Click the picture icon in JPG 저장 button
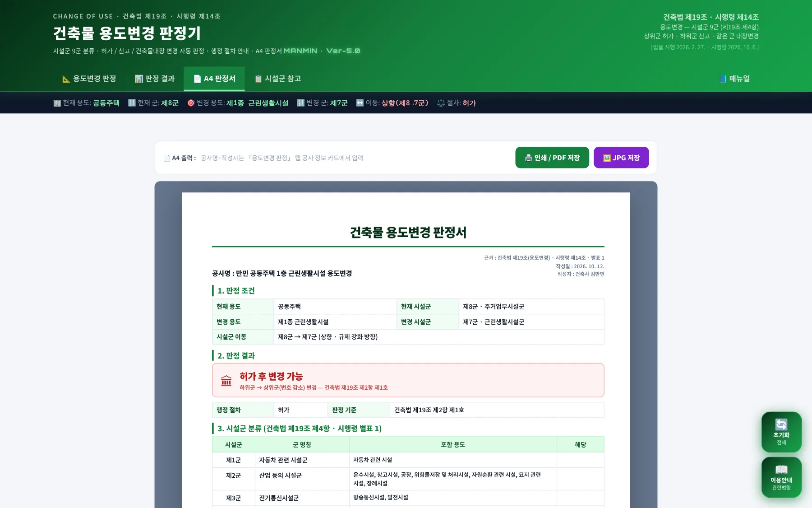Screen dimensions: 812x508 tap(607, 158)
